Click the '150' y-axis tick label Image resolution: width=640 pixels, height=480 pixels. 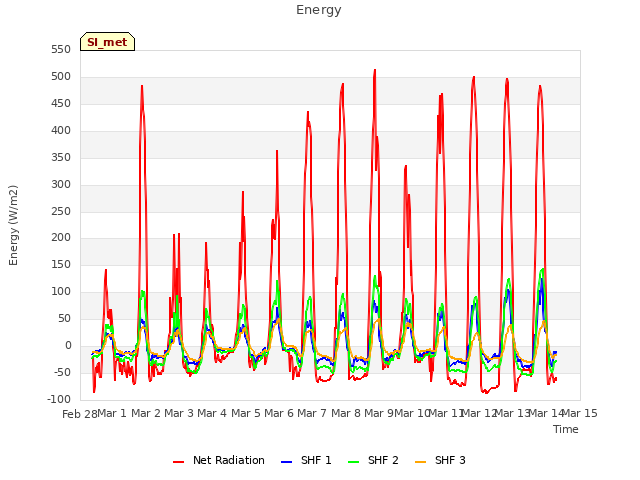pyautogui.click(x=61, y=264)
